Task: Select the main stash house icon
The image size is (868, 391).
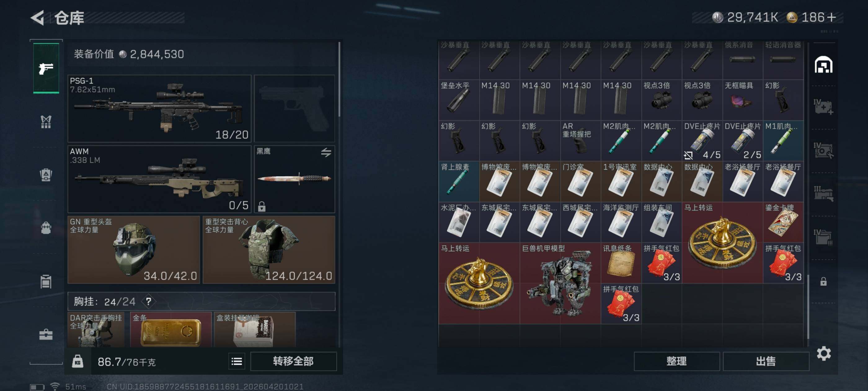Action: pyautogui.click(x=824, y=65)
